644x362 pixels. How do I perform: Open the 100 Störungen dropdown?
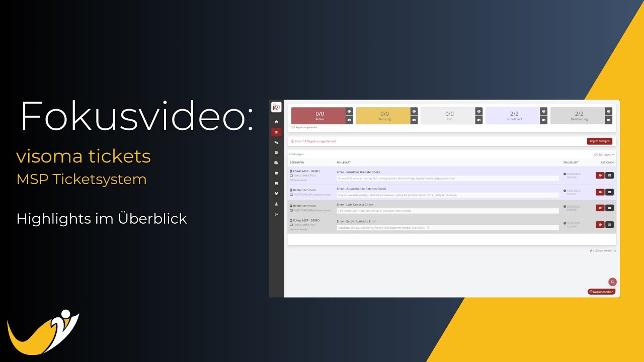click(x=603, y=154)
